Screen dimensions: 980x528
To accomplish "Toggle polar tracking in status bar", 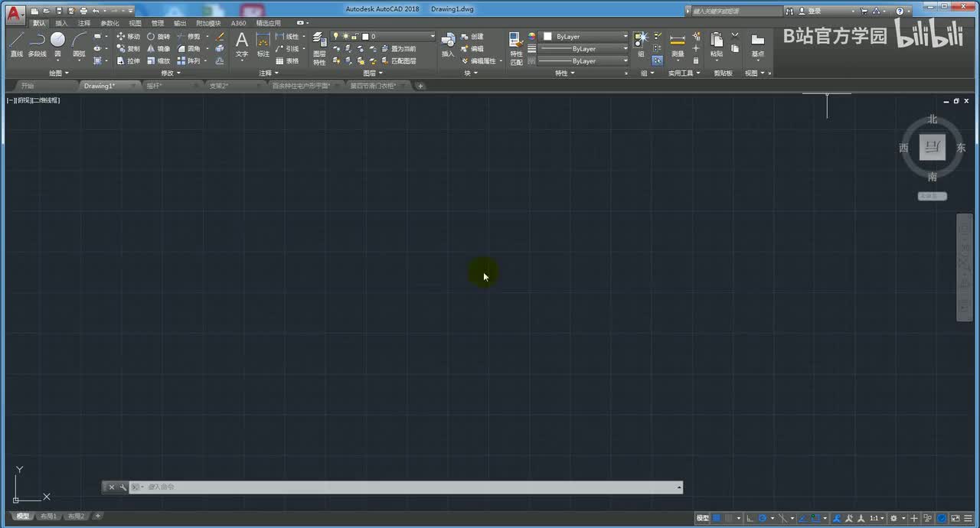I will [763, 518].
